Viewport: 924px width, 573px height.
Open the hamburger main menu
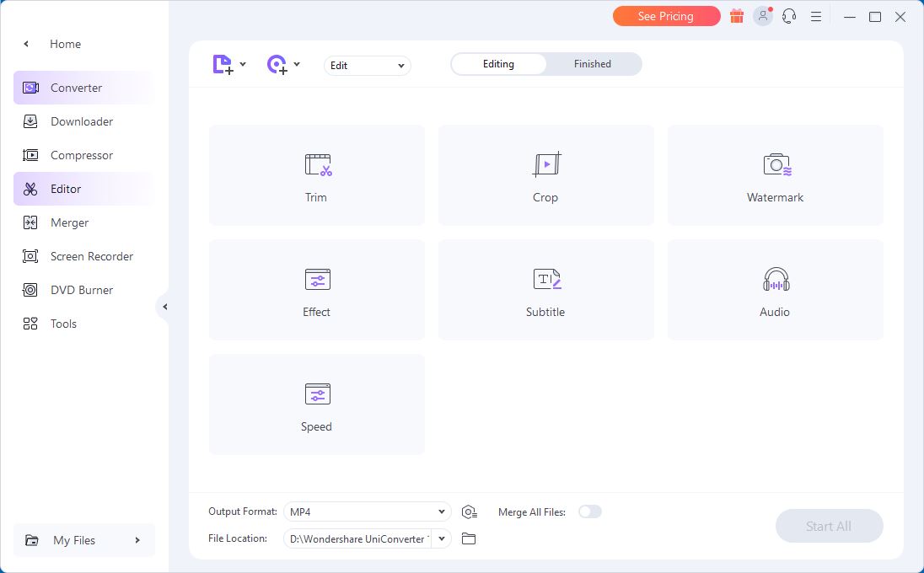pos(815,17)
